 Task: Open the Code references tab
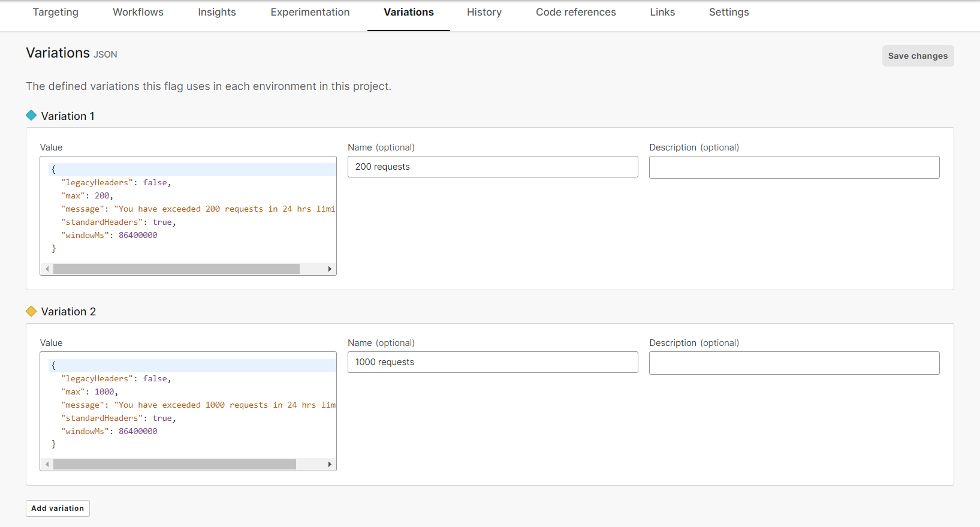coord(576,12)
